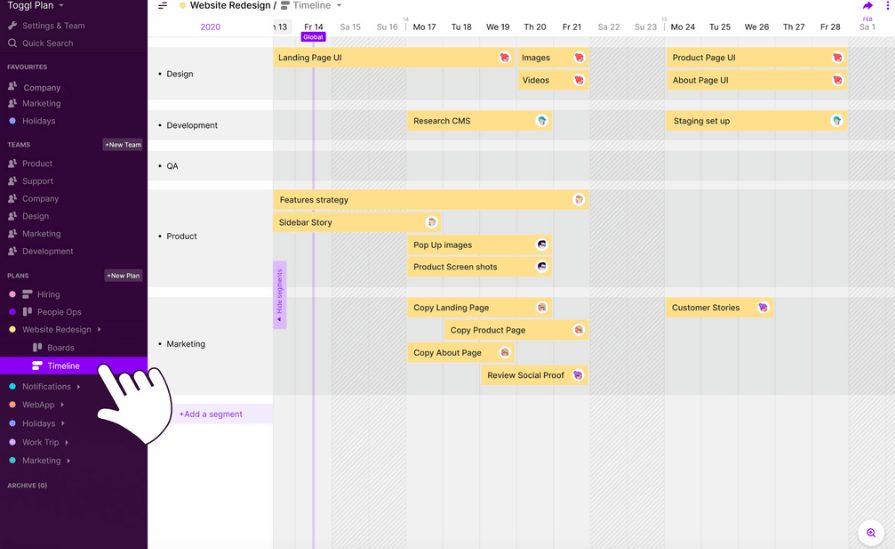Open the Boards view under Website Redesign

[x=60, y=348]
